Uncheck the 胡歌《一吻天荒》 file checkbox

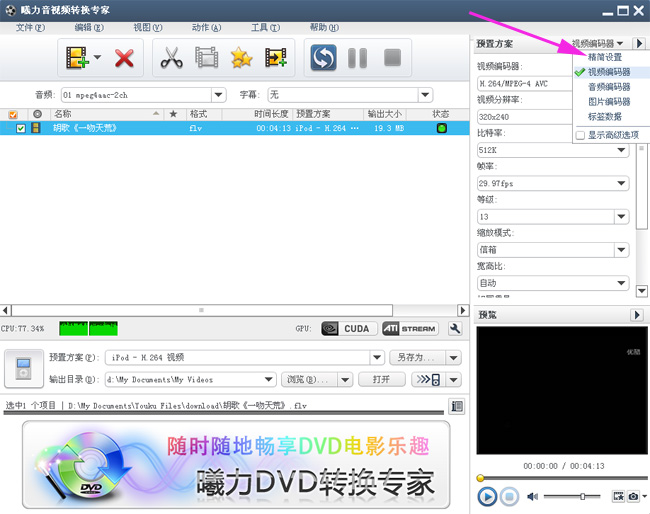pyautogui.click(x=21, y=128)
